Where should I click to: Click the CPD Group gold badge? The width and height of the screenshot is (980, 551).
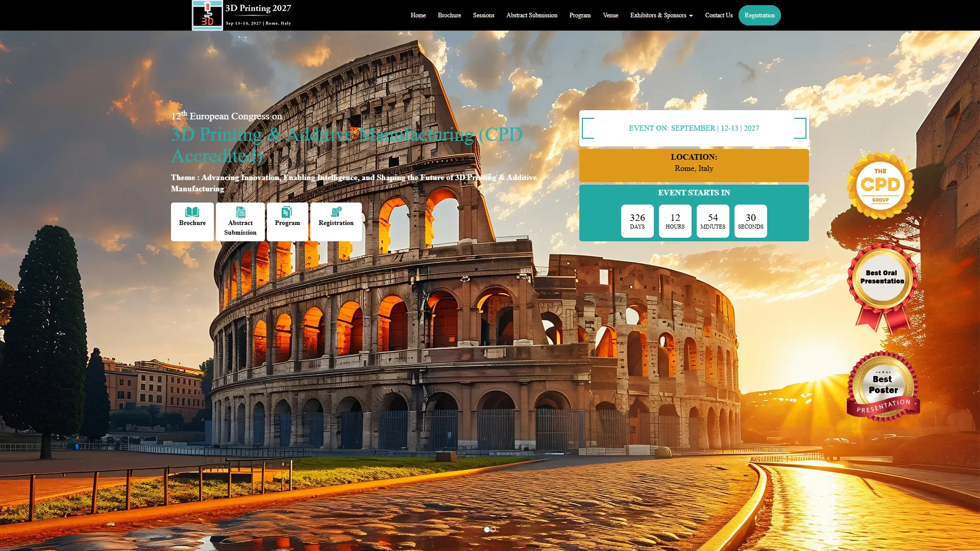[x=880, y=186]
